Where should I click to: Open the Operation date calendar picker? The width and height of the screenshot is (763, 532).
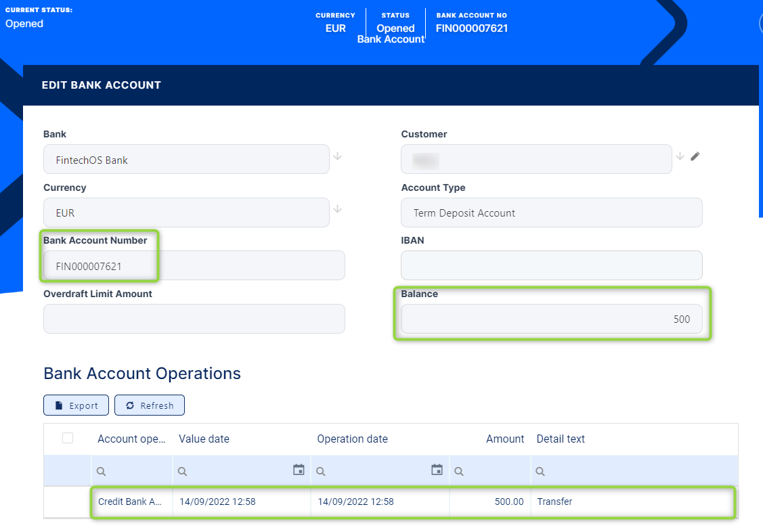point(437,470)
